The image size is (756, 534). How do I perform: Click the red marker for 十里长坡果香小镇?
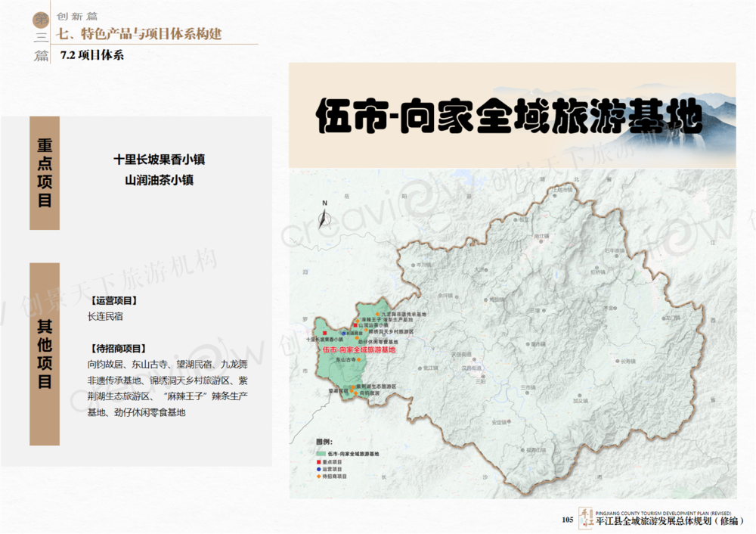pyautogui.click(x=324, y=334)
